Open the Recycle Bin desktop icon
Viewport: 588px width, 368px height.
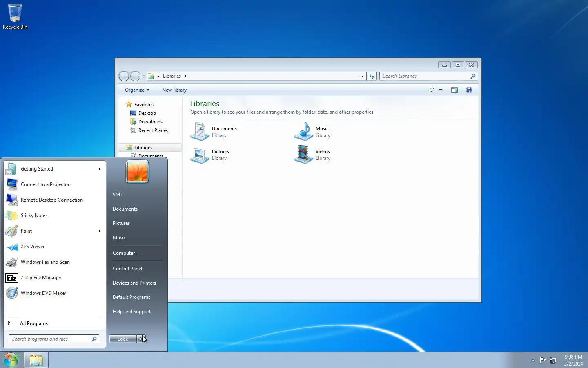pos(15,16)
